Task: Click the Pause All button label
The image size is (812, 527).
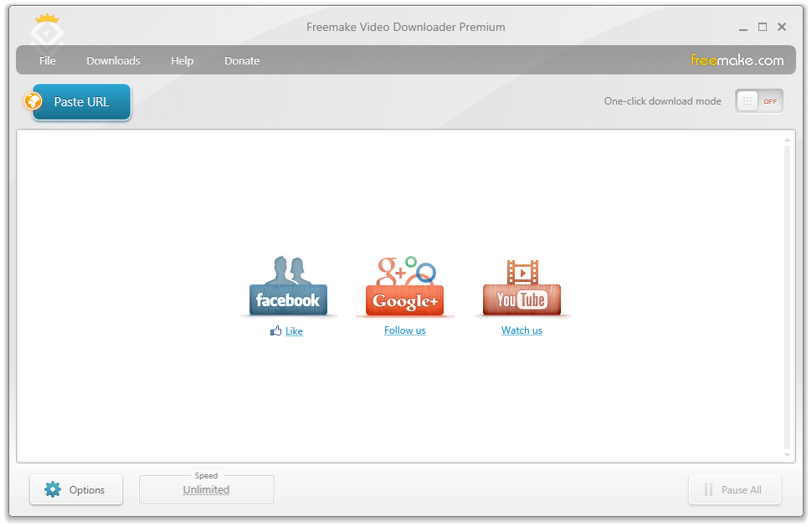Action: tap(742, 489)
